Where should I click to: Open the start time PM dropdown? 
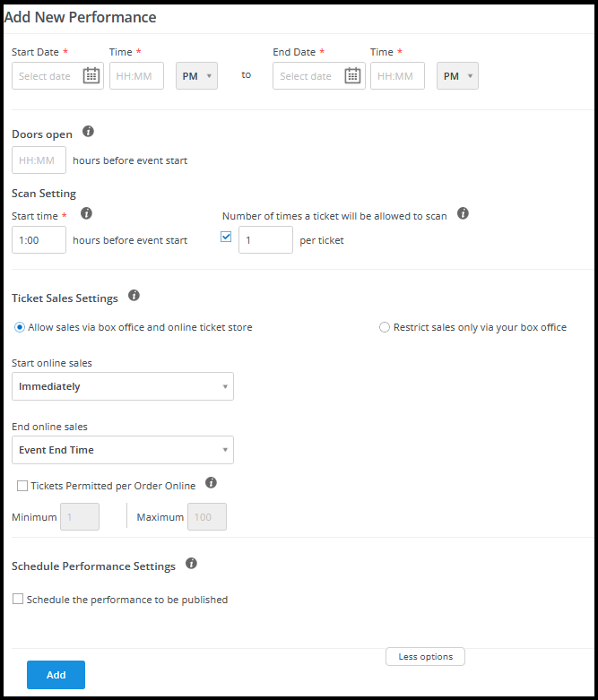coord(196,76)
